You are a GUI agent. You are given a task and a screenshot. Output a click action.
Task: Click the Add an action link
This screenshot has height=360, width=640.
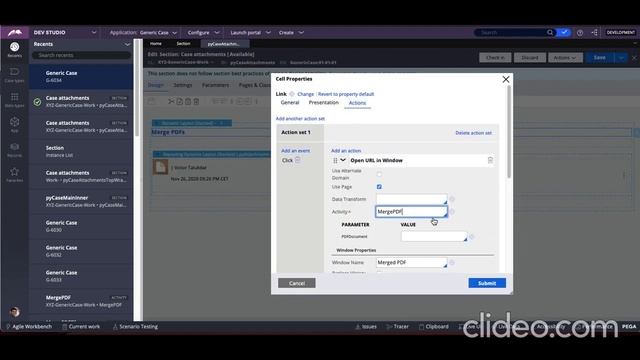click(346, 151)
